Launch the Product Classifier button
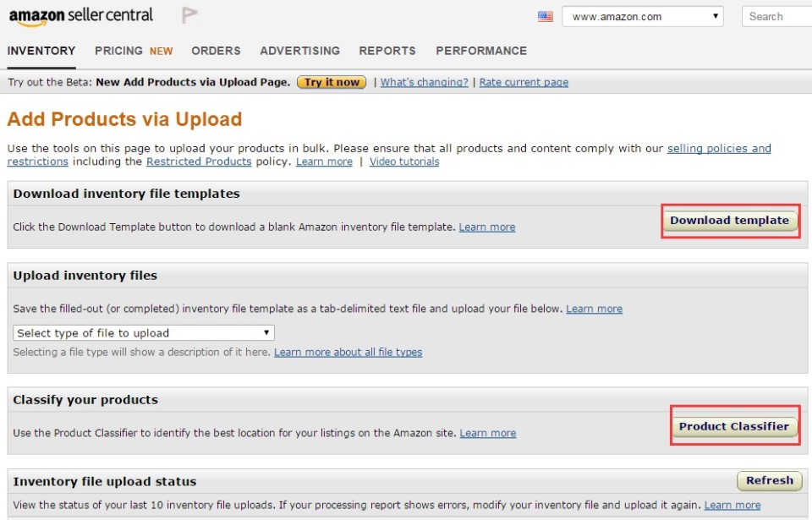The width and height of the screenshot is (812, 520). coord(733,427)
